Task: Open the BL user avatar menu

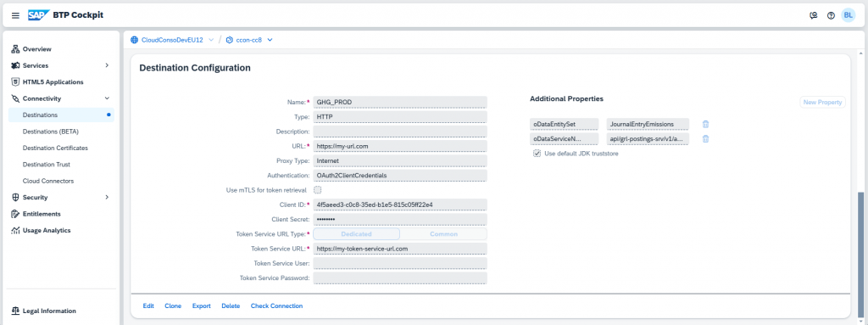Action: (848, 15)
